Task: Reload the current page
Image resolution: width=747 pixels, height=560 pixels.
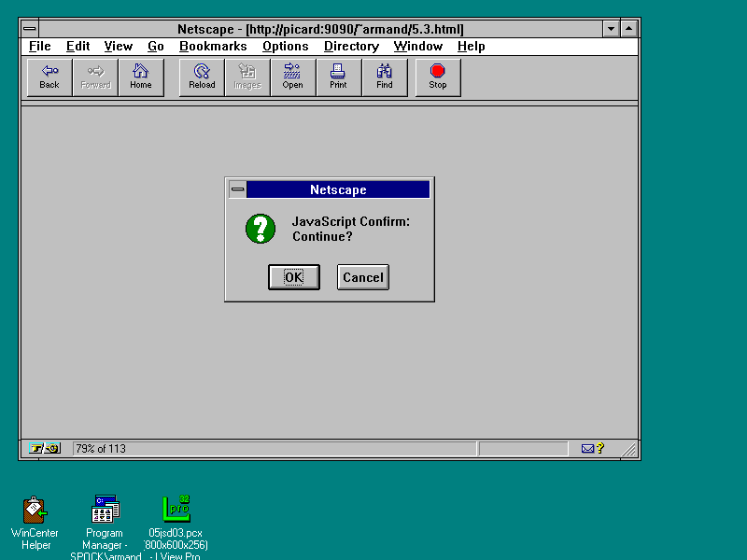Action: [202, 77]
